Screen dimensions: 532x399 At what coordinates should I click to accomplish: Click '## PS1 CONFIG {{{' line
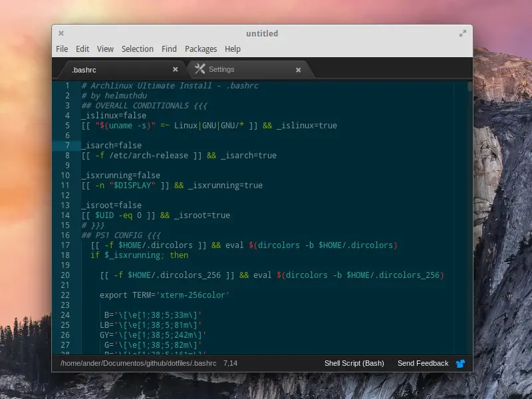coord(121,235)
